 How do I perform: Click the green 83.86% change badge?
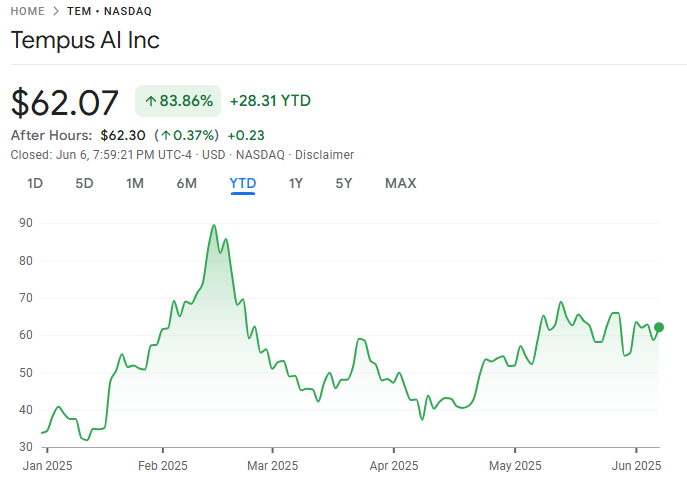178,101
